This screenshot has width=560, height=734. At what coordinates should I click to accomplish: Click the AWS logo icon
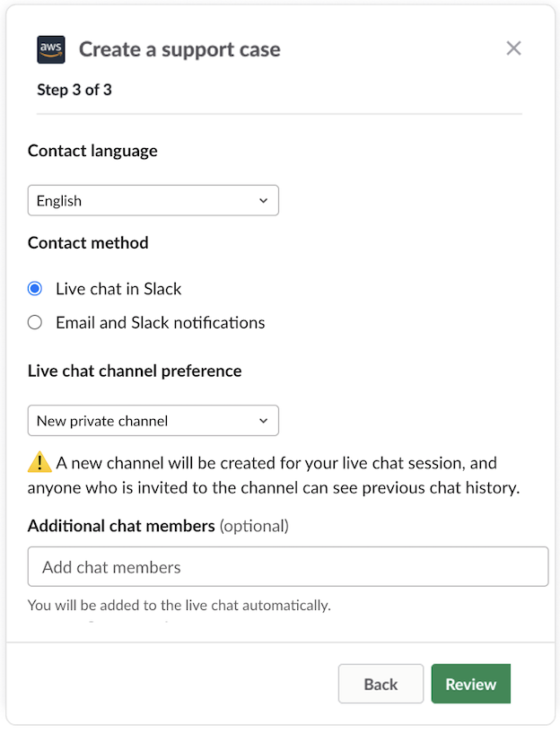pyautogui.click(x=50, y=49)
